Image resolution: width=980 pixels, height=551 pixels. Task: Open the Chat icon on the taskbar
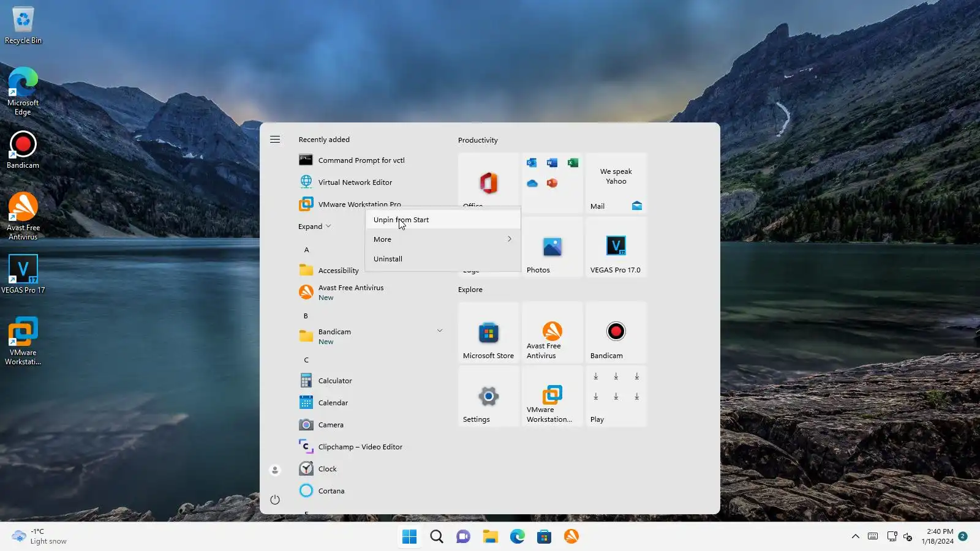click(x=464, y=536)
